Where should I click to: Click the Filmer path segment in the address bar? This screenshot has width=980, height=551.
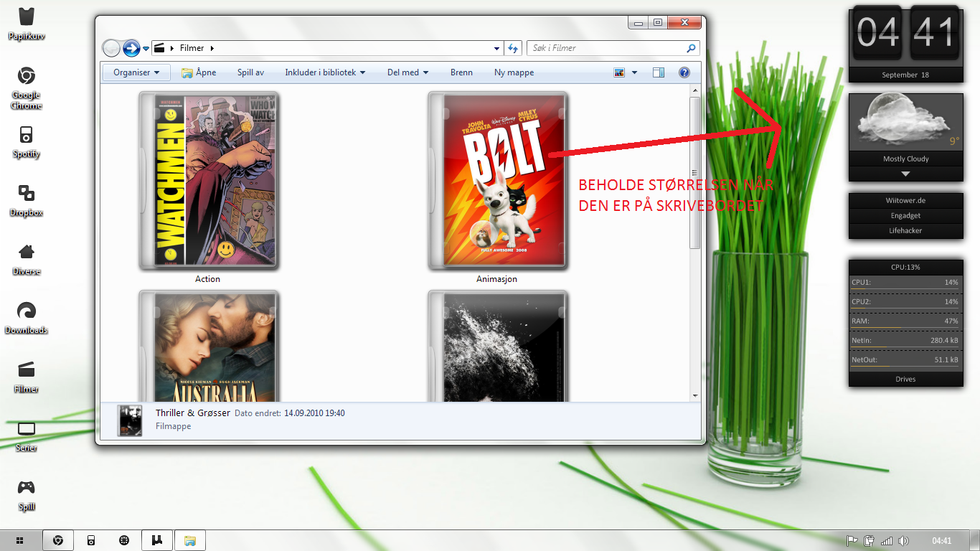pos(192,48)
